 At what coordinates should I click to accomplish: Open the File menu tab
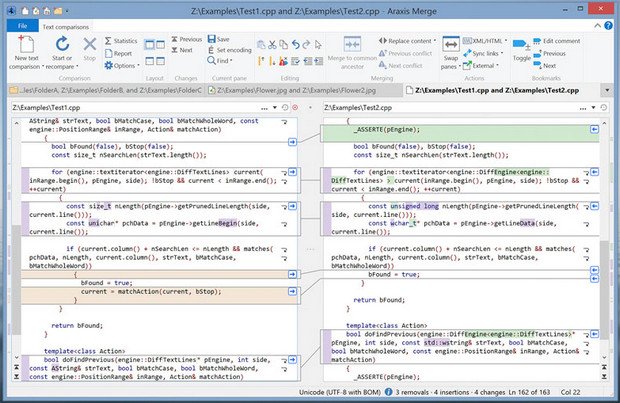pos(23,26)
